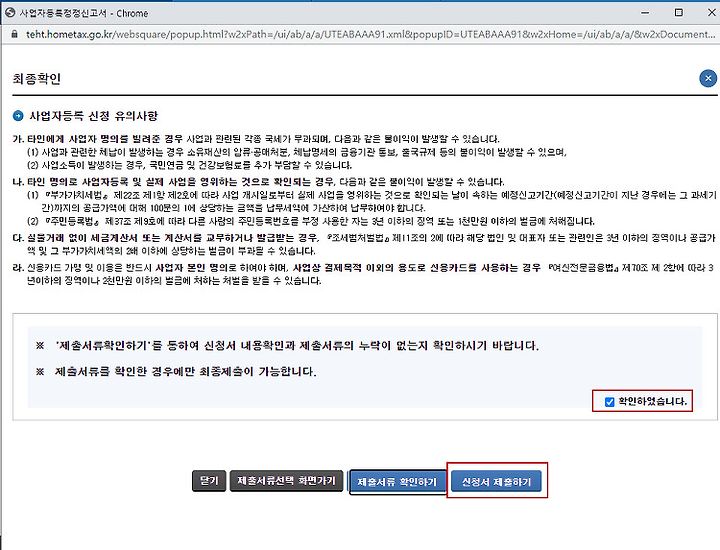The width and height of the screenshot is (720, 550).
Task: Click the line mentioning 국민연금 및 건강보험료
Action: click(x=190, y=165)
